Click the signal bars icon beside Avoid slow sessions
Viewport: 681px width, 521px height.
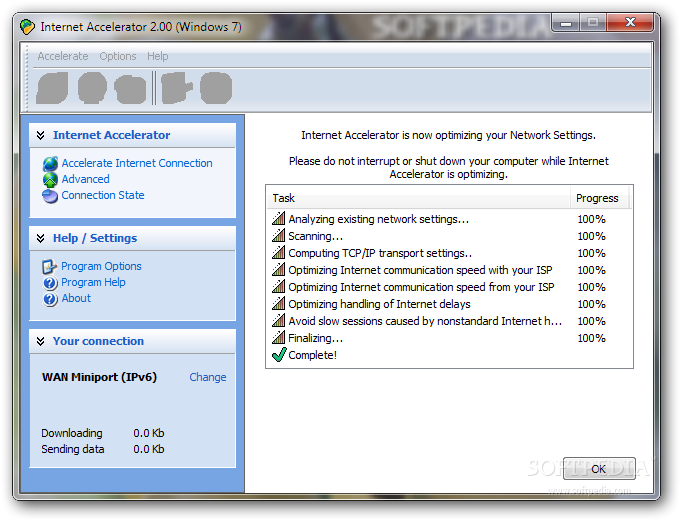(278, 320)
